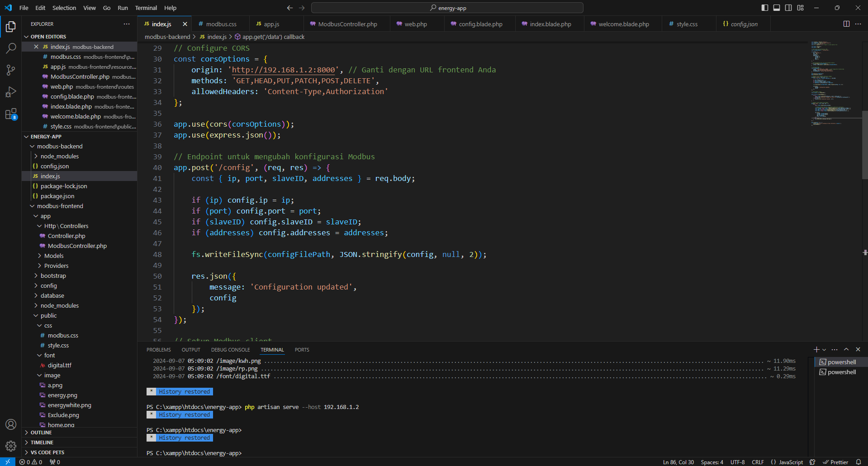Toggle the secondary side bar visibility
This screenshot has height=466, width=868.
pos(788,8)
